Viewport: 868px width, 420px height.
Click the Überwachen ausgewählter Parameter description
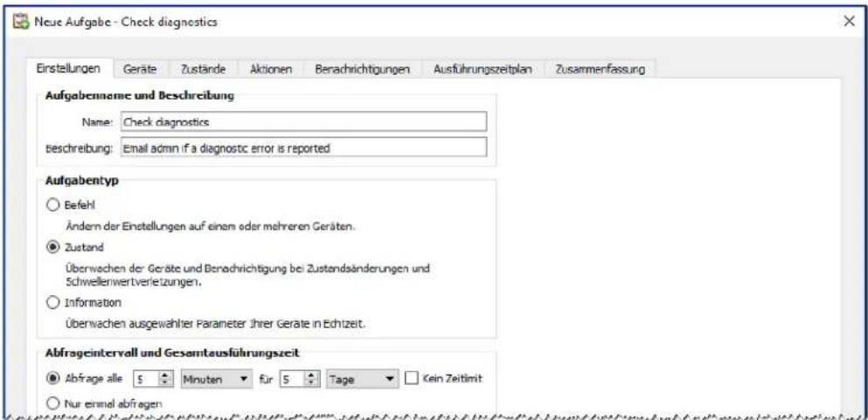click(x=216, y=325)
